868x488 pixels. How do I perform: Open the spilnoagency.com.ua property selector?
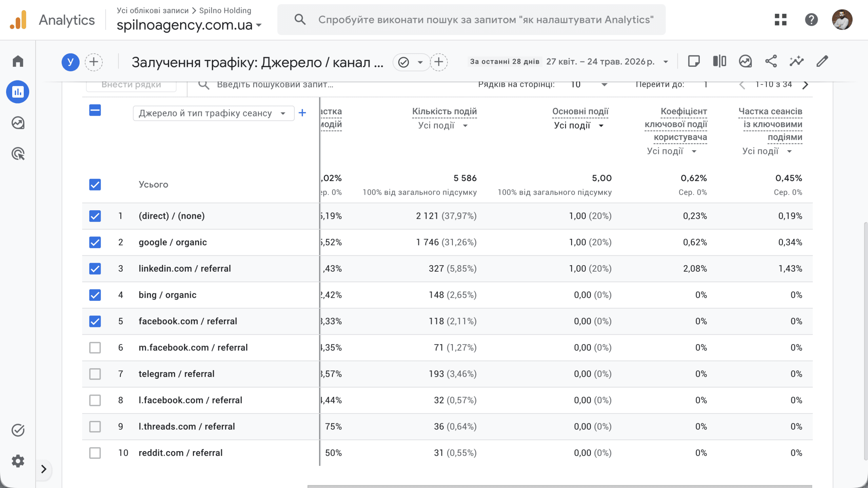(189, 25)
